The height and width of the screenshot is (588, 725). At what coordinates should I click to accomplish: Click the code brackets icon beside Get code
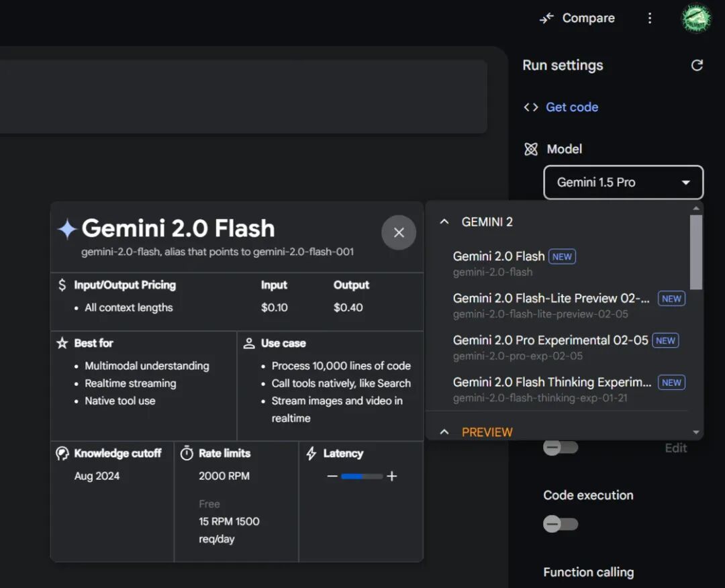[x=531, y=107]
